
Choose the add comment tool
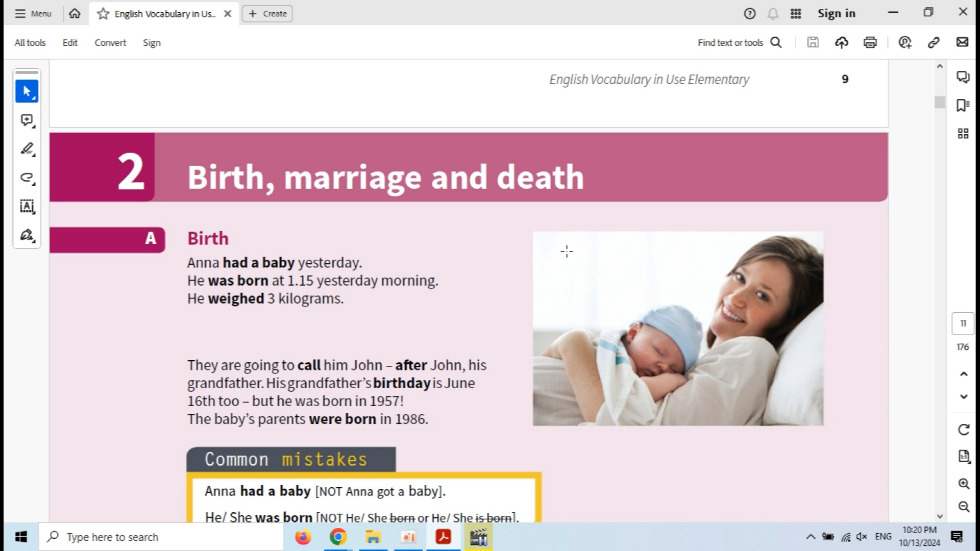(x=27, y=120)
